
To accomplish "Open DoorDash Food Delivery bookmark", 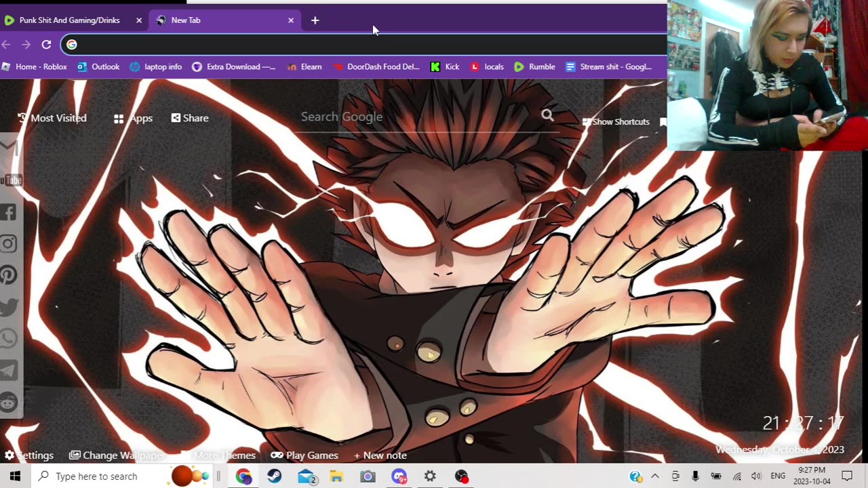I will point(376,66).
